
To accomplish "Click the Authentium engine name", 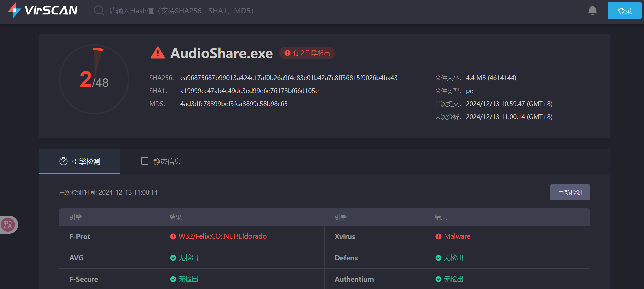I will tap(354, 279).
